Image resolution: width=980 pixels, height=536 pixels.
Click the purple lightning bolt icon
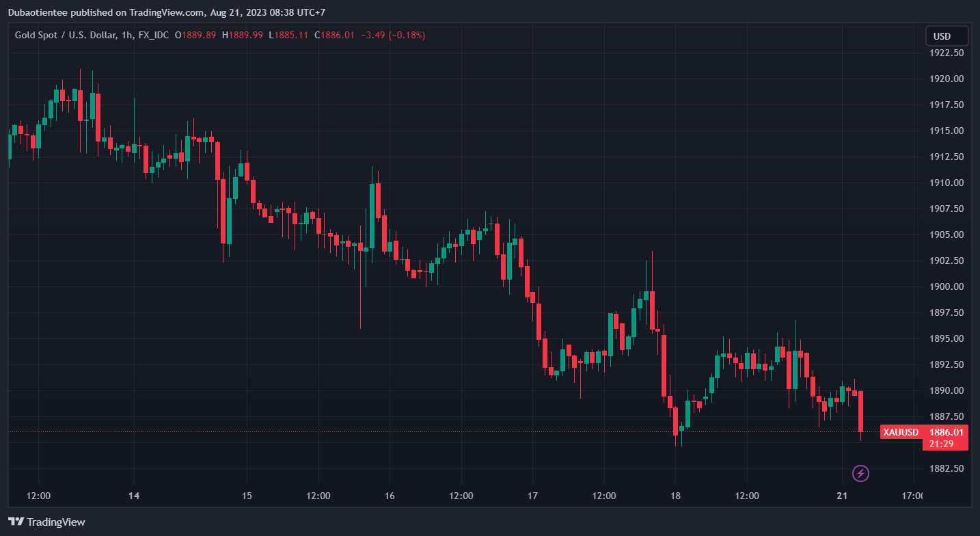point(860,472)
